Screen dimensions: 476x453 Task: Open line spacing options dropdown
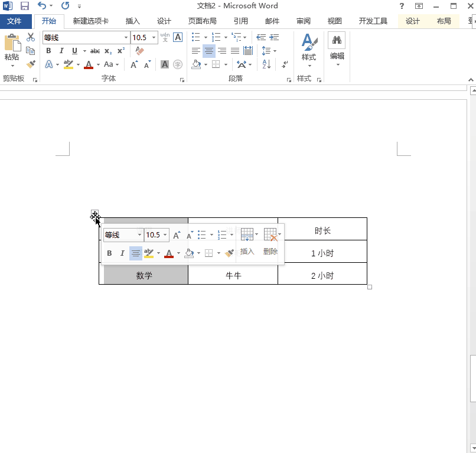275,51
